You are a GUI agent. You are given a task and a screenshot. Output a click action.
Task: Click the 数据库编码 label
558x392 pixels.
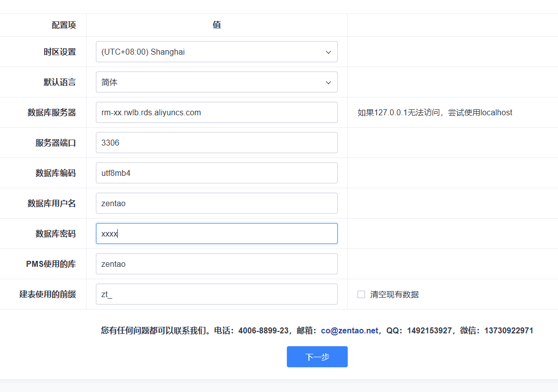tap(56, 173)
